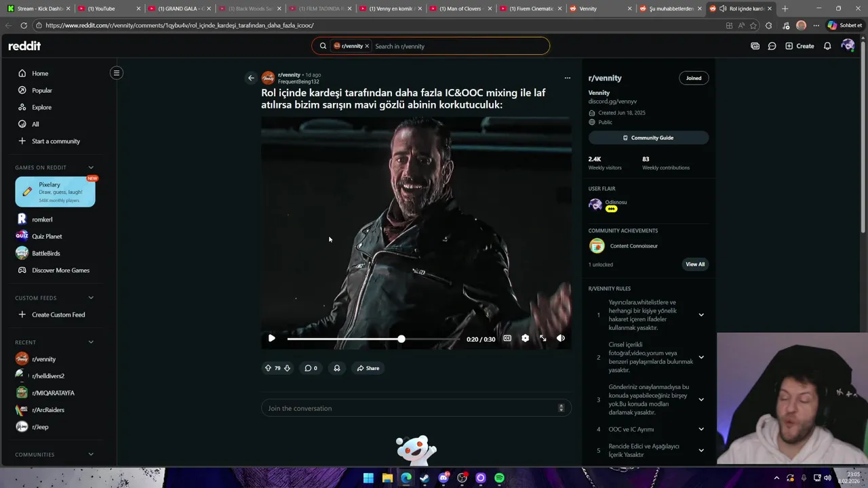Expand rule 2 details

coord(701,357)
